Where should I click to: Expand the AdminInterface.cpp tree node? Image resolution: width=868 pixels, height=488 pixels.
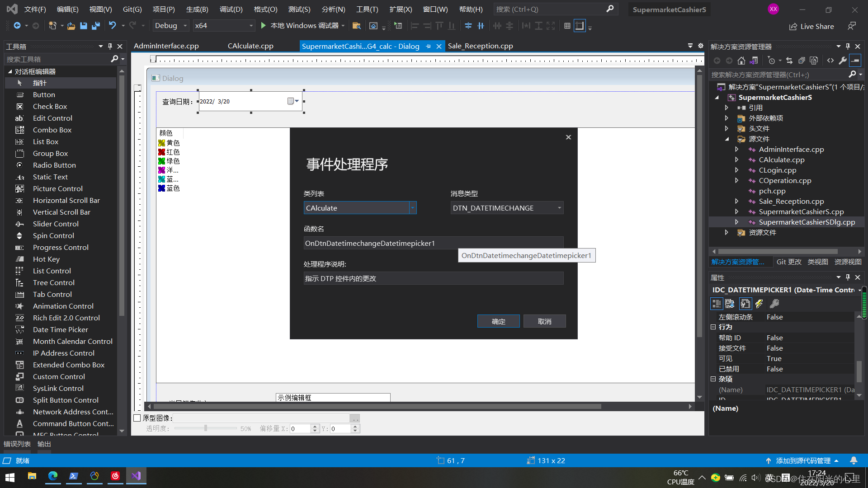tap(736, 149)
